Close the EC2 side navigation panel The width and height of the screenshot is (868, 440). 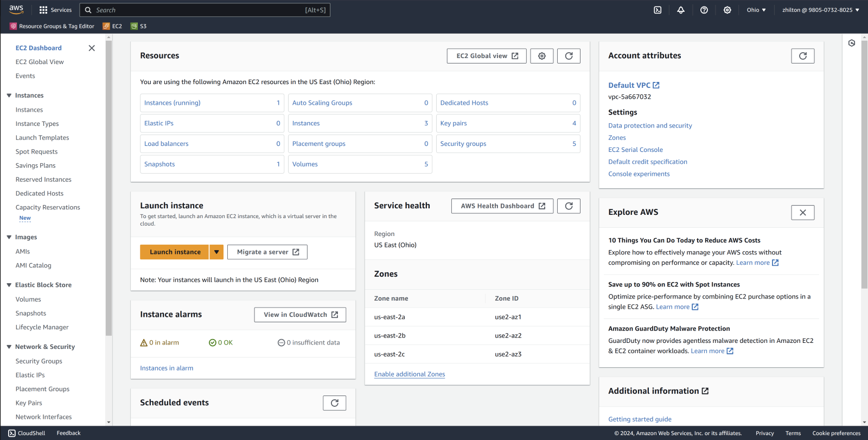coord(92,48)
